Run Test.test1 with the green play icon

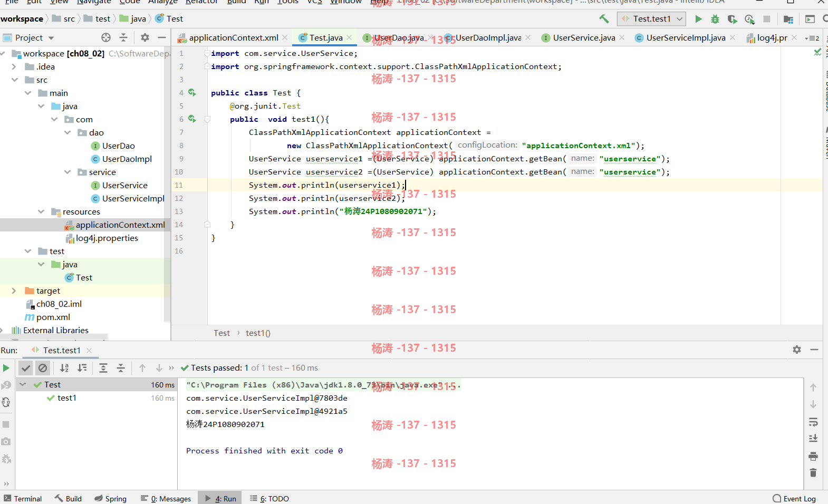click(x=698, y=19)
